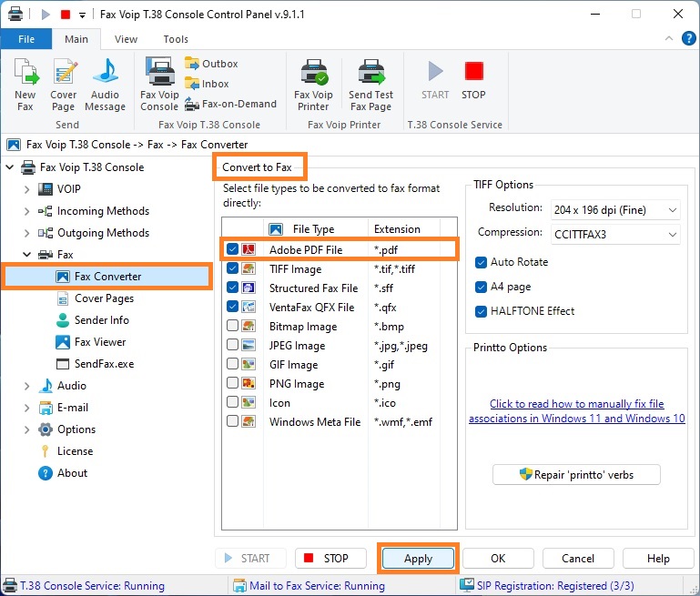
Task: Enable the GIF Image checkbox
Action: (x=233, y=364)
